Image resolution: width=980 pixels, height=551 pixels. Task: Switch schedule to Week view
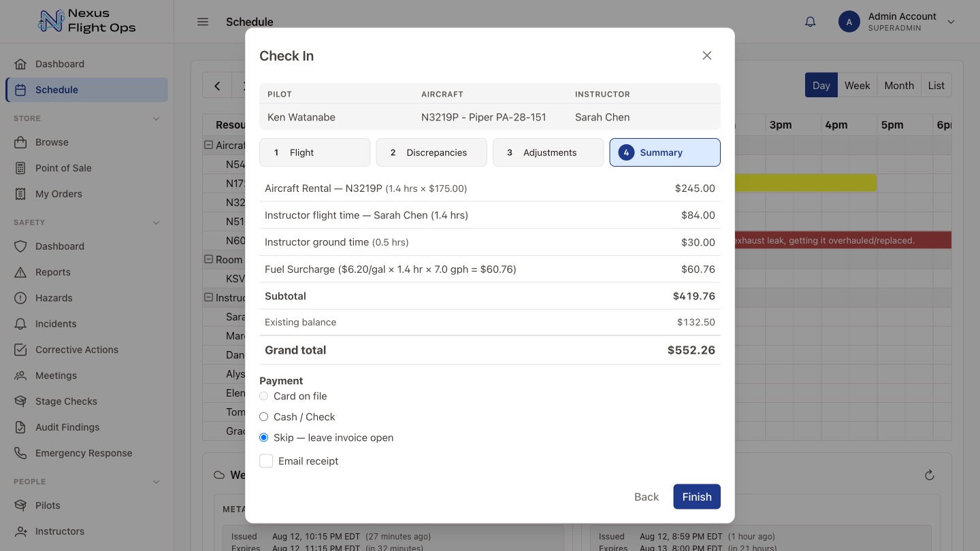coord(857,85)
